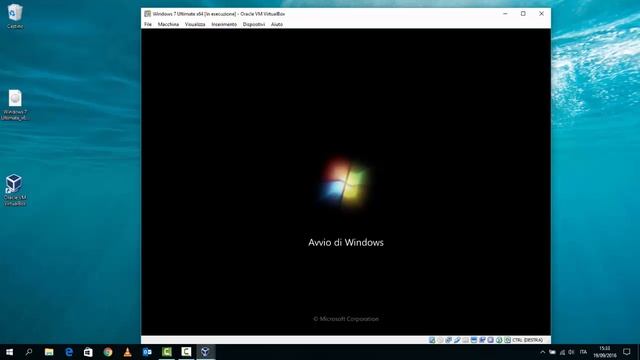Viewport: 640px width, 360px height.
Task: Click the network tray icon
Action: coord(562,352)
